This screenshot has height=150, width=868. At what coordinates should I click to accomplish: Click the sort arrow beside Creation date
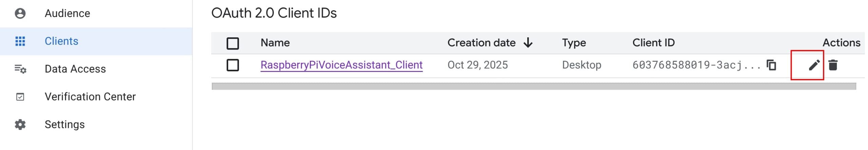coord(528,43)
